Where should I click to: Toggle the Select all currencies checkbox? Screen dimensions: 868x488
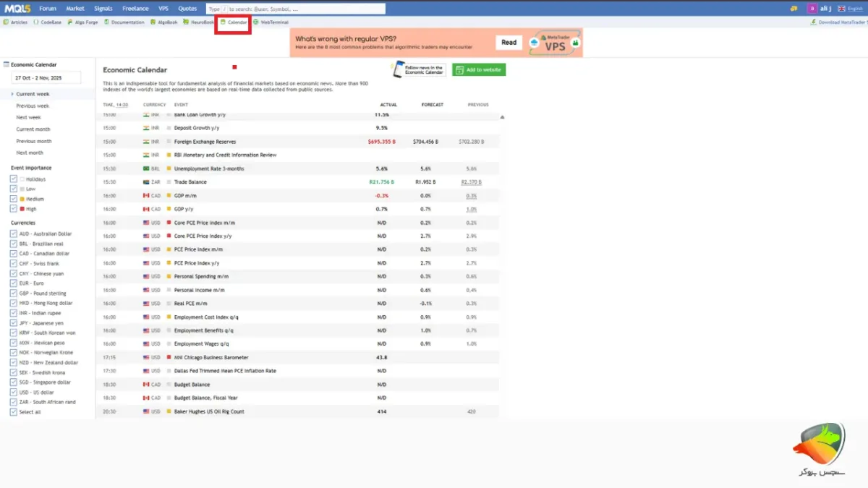click(14, 412)
